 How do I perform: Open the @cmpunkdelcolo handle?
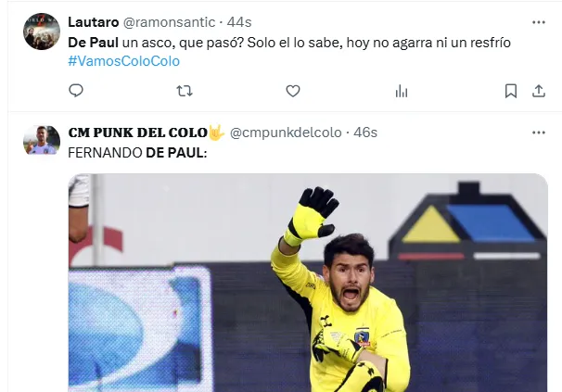(286, 133)
